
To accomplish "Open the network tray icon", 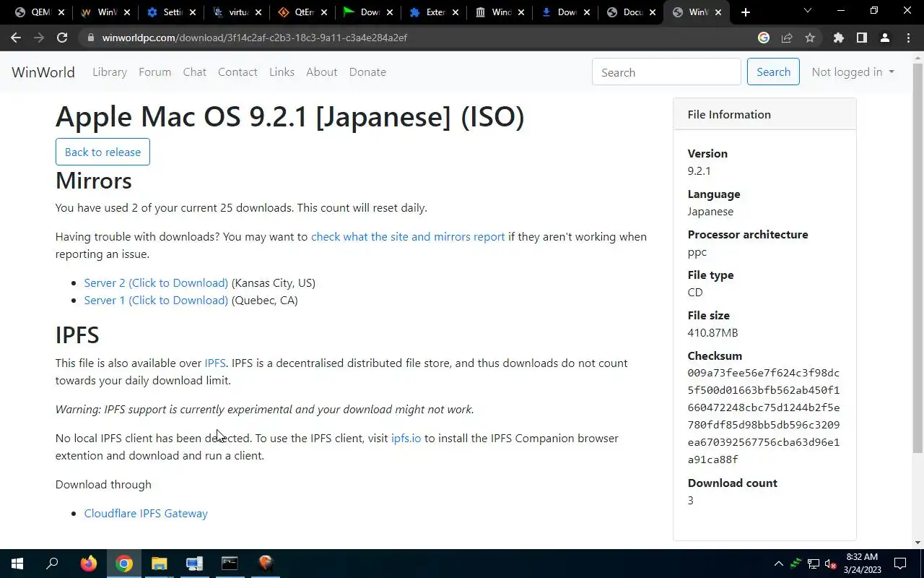I will pos(813,564).
